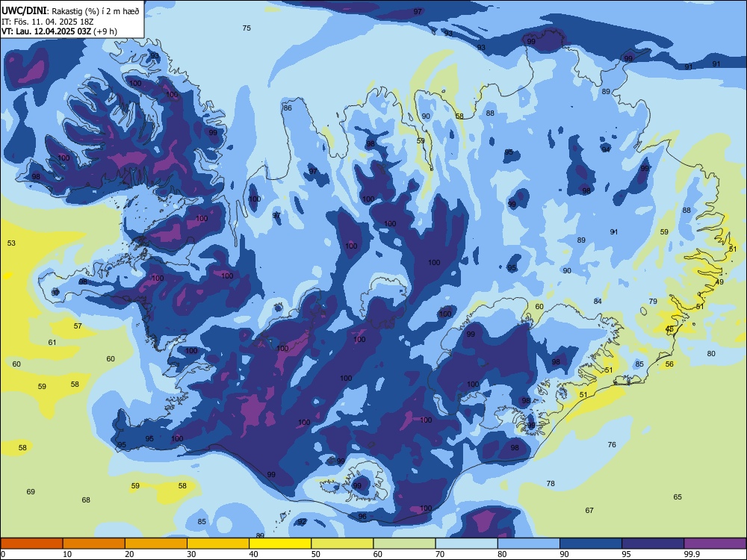Click the map value "65" in the southeast sea
This screenshot has width=747, height=560.
(x=678, y=497)
